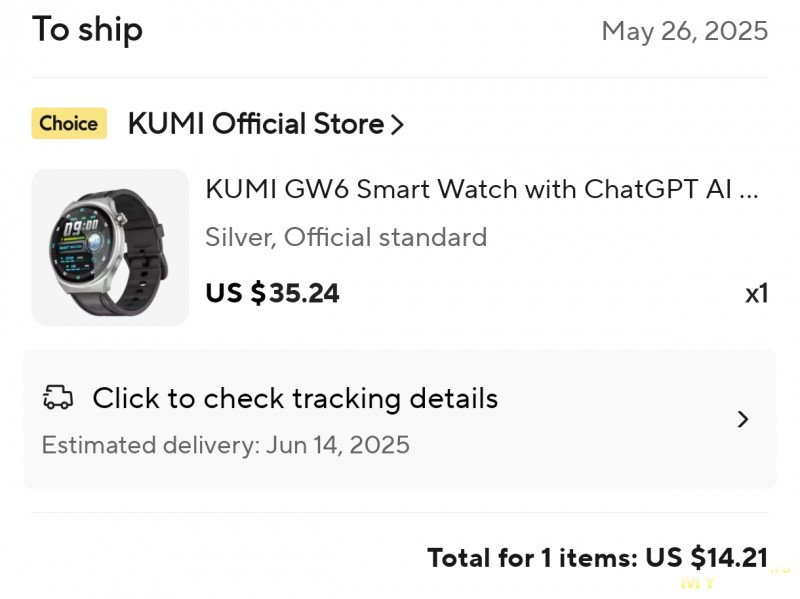The height and width of the screenshot is (599, 800).
Task: Open the KUMI GW6 watch product image
Action: coord(110,247)
